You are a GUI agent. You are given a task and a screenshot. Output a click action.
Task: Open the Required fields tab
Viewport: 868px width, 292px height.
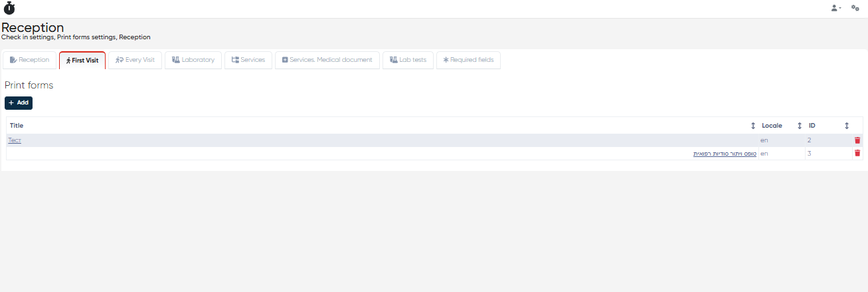[x=468, y=60]
